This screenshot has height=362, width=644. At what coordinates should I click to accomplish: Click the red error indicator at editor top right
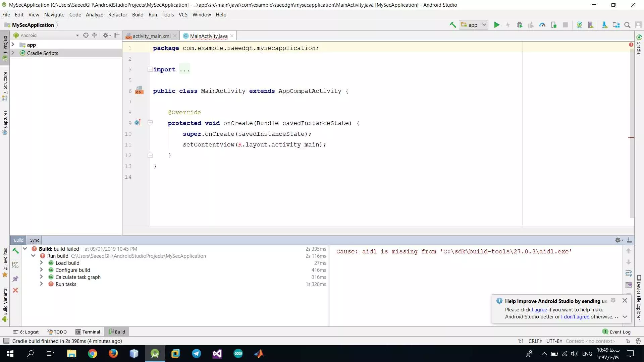631,45
